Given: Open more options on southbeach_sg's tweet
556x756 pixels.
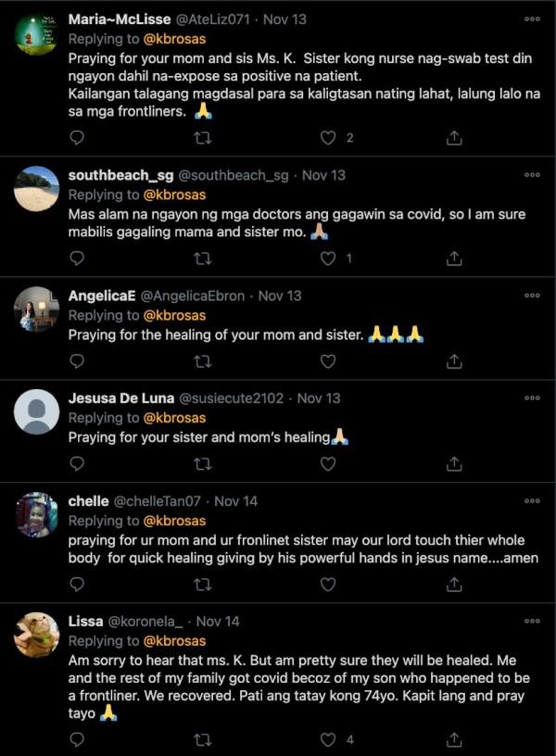Looking at the screenshot, I should [532, 175].
